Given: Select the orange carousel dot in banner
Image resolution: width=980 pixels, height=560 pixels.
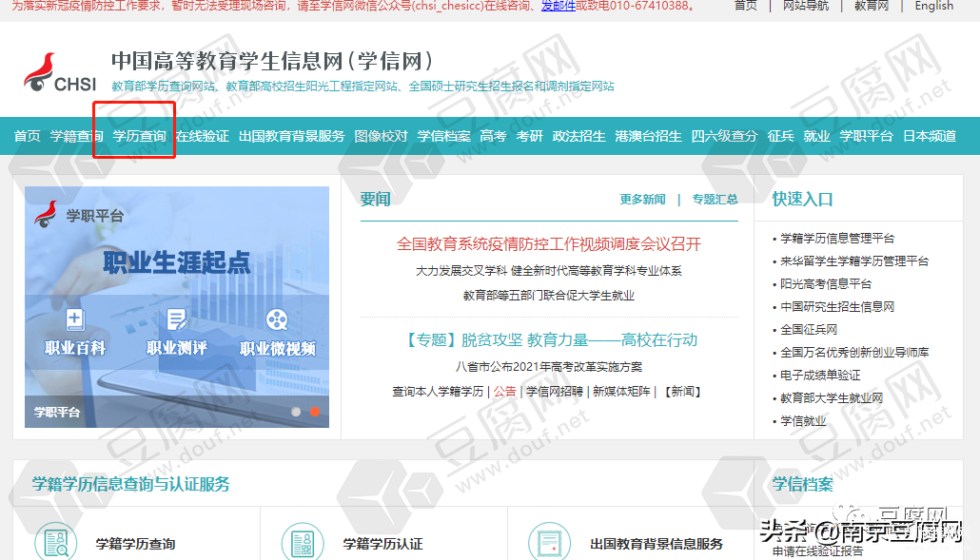Looking at the screenshot, I should pyautogui.click(x=315, y=412).
